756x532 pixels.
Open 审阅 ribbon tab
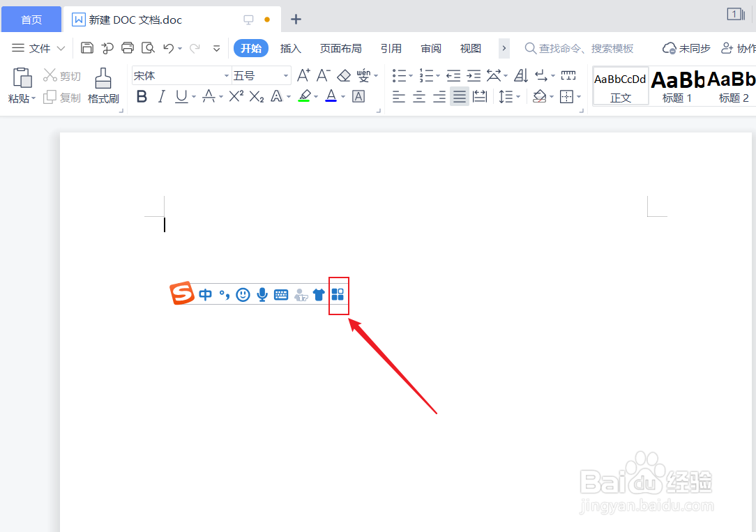[430, 48]
